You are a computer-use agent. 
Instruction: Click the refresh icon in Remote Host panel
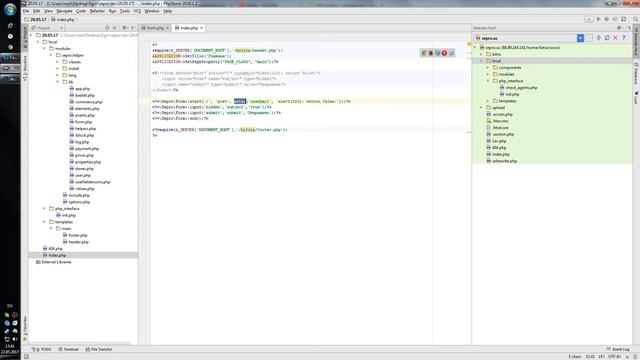point(607,38)
